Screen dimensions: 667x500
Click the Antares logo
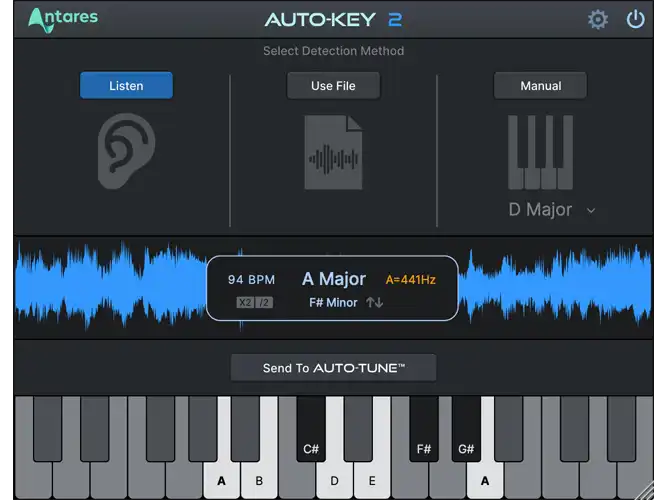point(63,20)
